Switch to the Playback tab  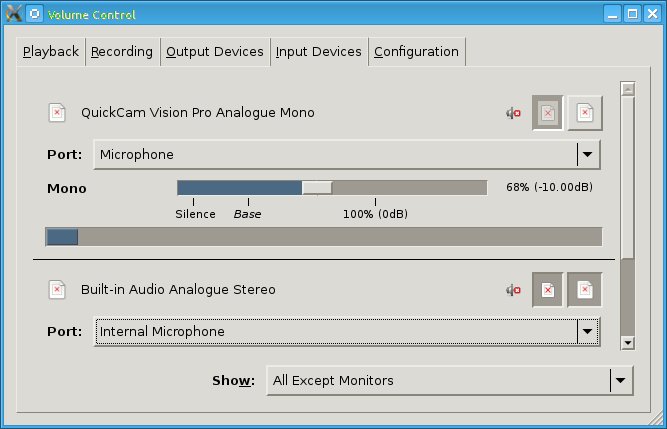(x=51, y=52)
